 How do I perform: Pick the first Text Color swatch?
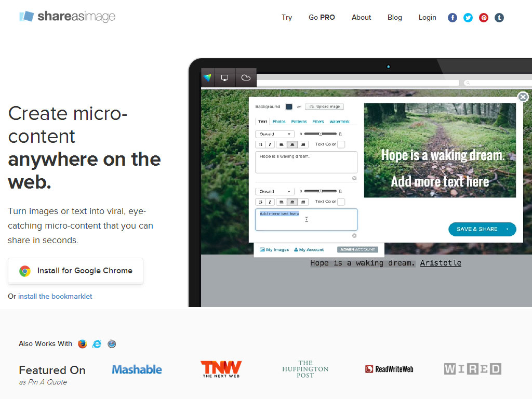coord(341,144)
